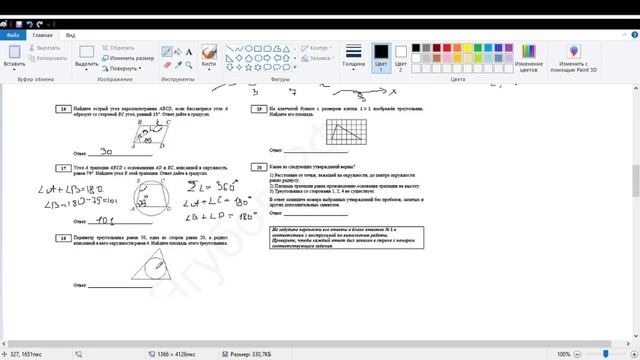This screenshot has width=640, height=360.
Task: Click Изменить с помощью Paint 3D
Action: coord(573,58)
